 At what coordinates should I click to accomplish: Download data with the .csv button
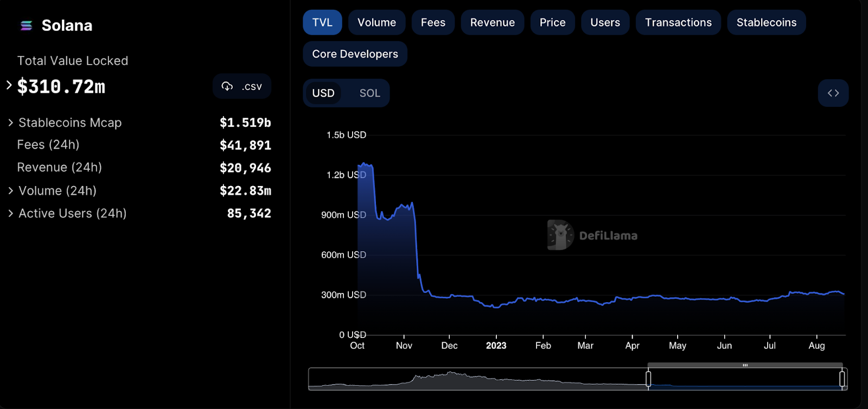pyautogui.click(x=242, y=86)
